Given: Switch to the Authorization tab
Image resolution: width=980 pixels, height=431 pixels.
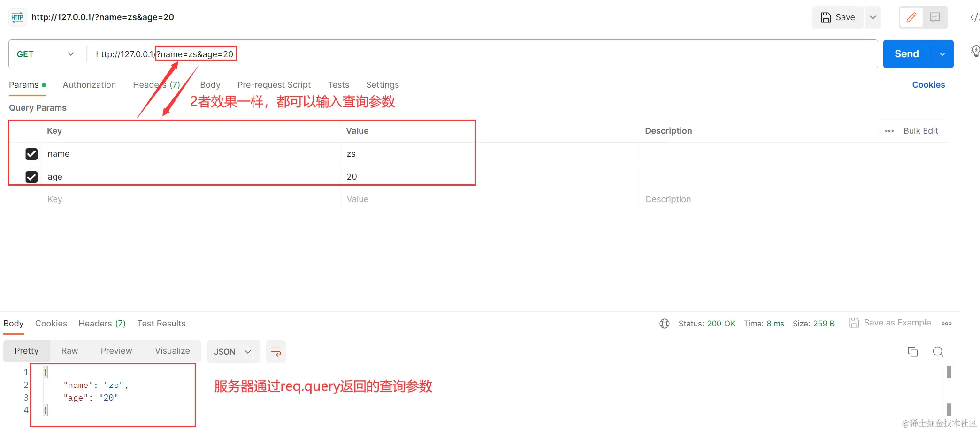Looking at the screenshot, I should point(89,85).
